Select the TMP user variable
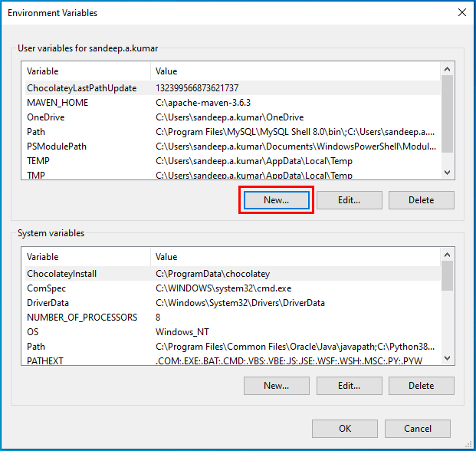This screenshot has width=476, height=451. coord(232,175)
